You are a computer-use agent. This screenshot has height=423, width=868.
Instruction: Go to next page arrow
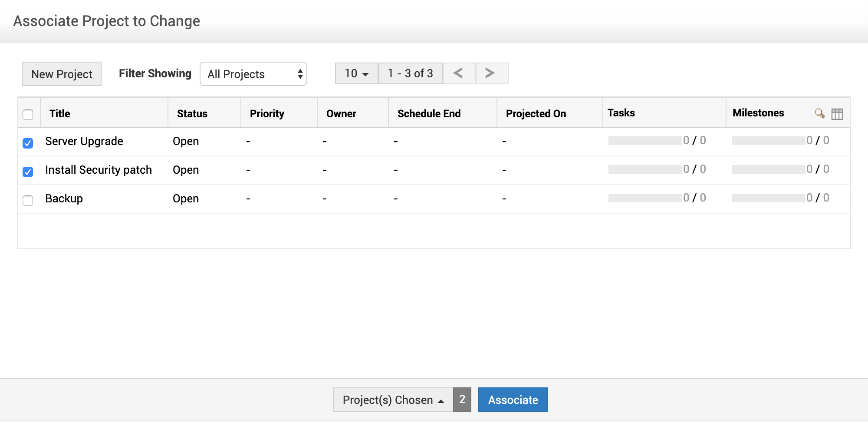click(x=490, y=73)
